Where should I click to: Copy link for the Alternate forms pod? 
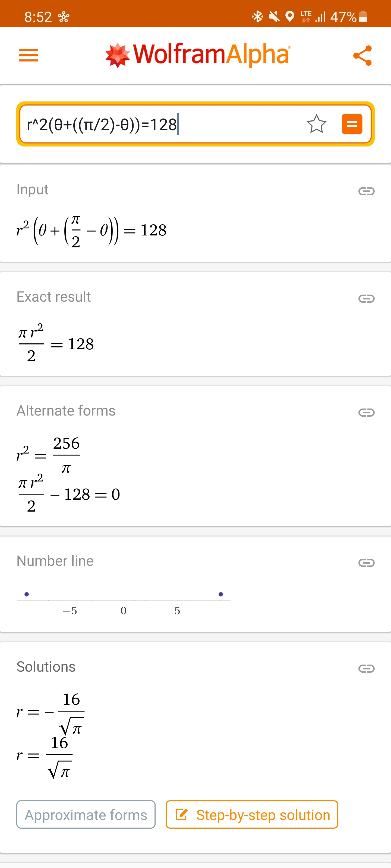pyautogui.click(x=366, y=412)
